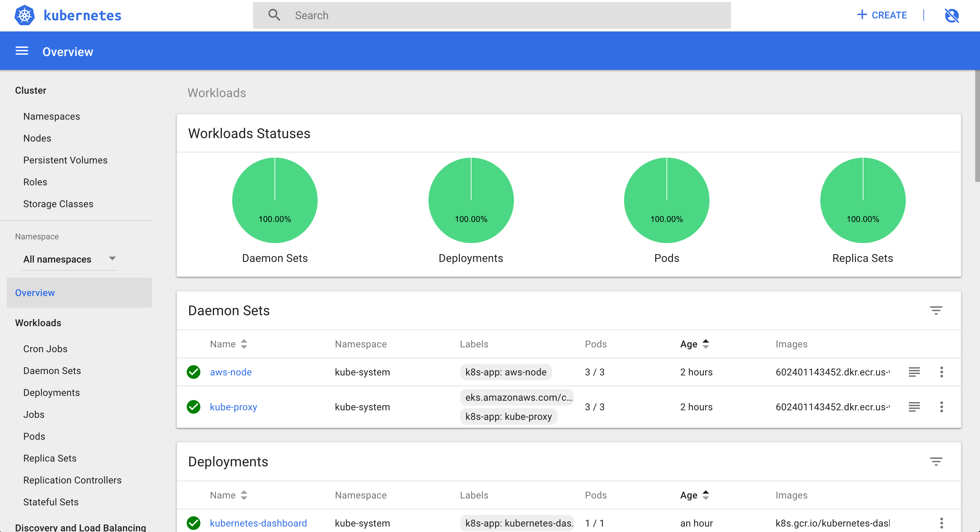Expand the All namespaces dropdown

tap(66, 259)
